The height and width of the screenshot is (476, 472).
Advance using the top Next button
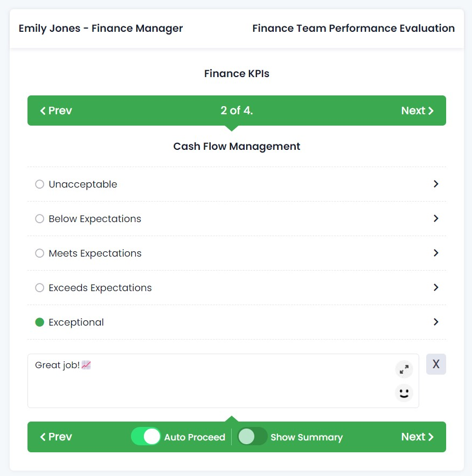(417, 111)
